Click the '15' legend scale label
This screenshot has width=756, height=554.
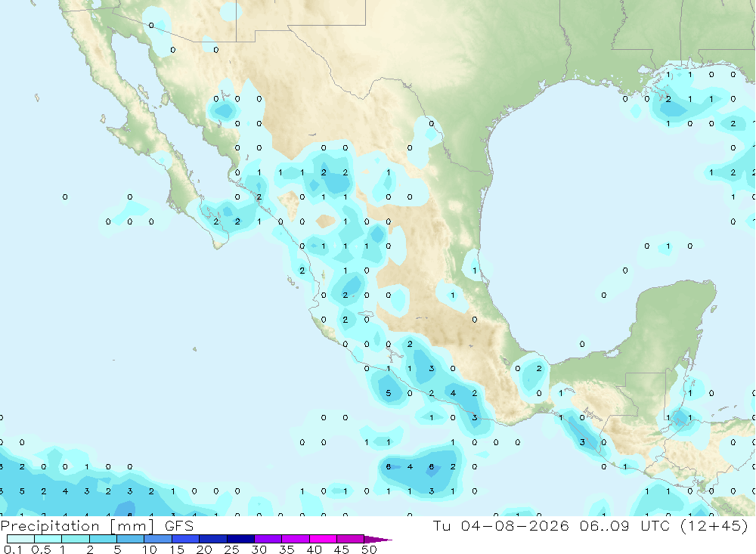click(x=177, y=549)
